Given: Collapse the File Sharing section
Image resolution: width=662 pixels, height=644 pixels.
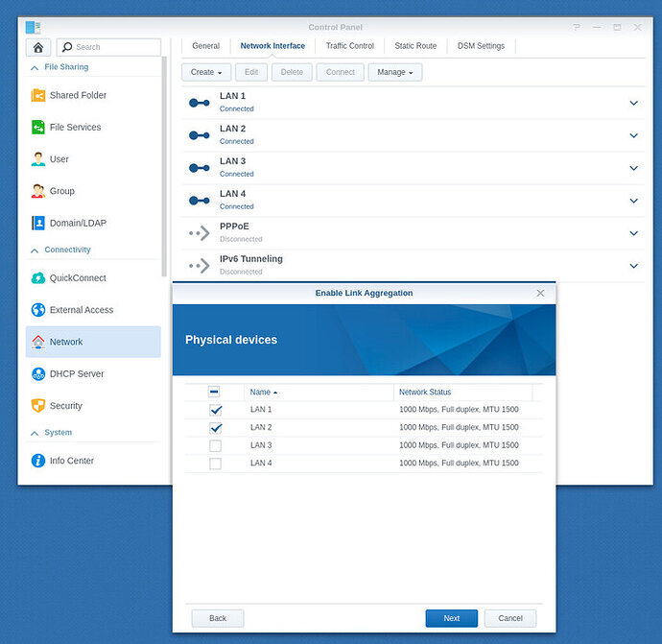Looking at the screenshot, I should [35, 67].
